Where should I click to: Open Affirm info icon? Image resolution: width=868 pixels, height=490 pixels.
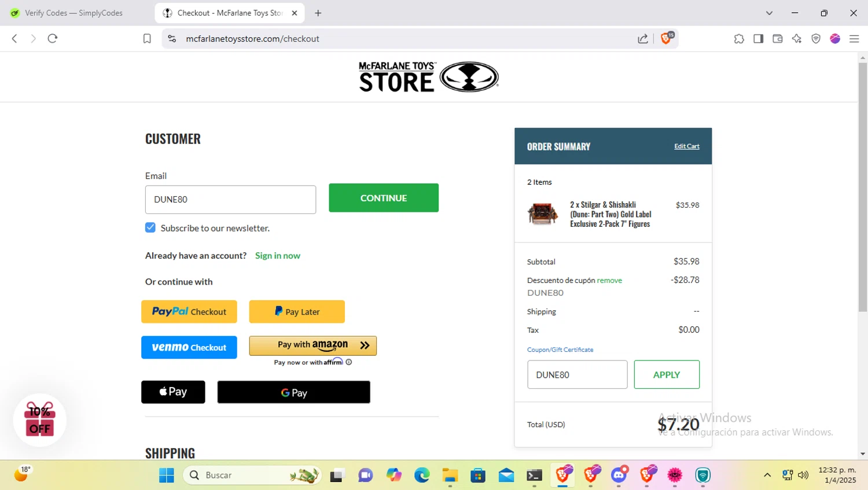(x=349, y=362)
